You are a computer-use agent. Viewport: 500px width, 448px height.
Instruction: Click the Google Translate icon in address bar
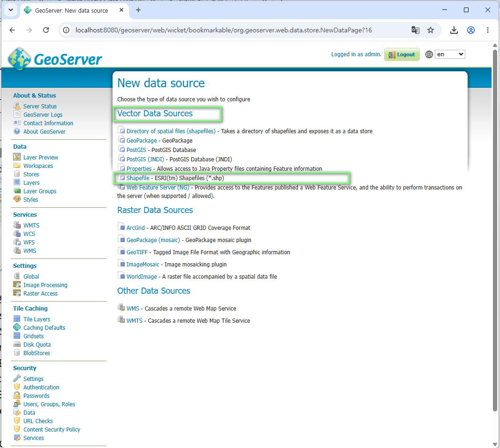(415, 30)
